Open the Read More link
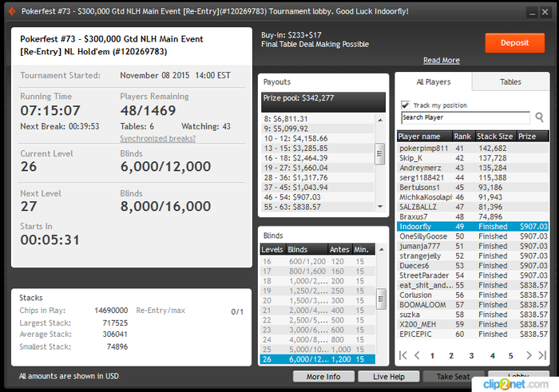Image resolution: width=559 pixels, height=392 pixels. tap(442, 60)
